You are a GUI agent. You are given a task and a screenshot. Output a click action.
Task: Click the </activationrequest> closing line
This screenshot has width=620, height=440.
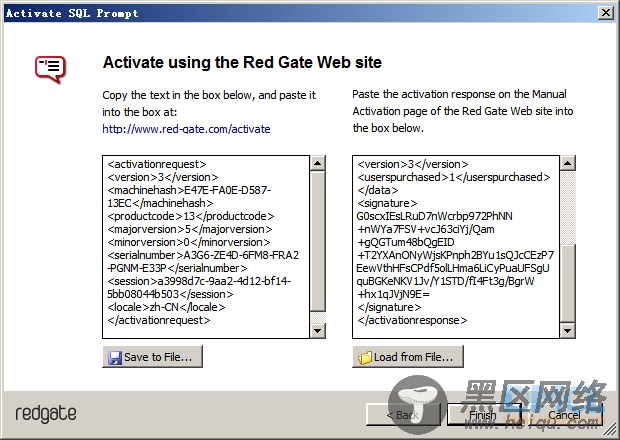pyautogui.click(x=159, y=320)
